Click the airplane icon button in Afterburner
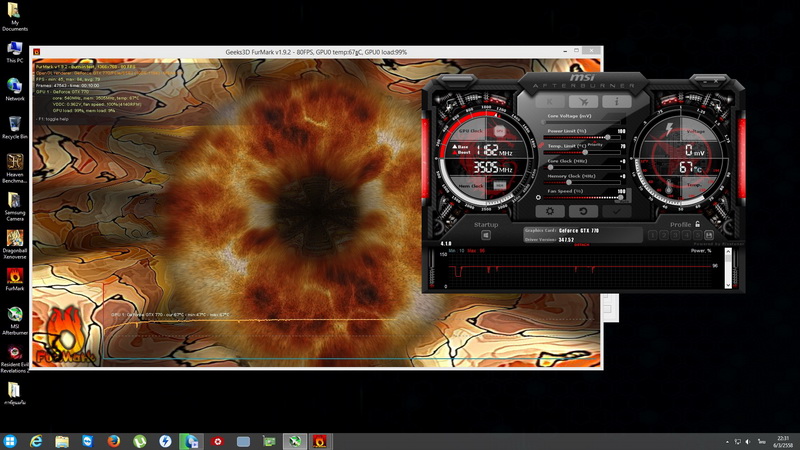This screenshot has width=800, height=450. pos(583,102)
